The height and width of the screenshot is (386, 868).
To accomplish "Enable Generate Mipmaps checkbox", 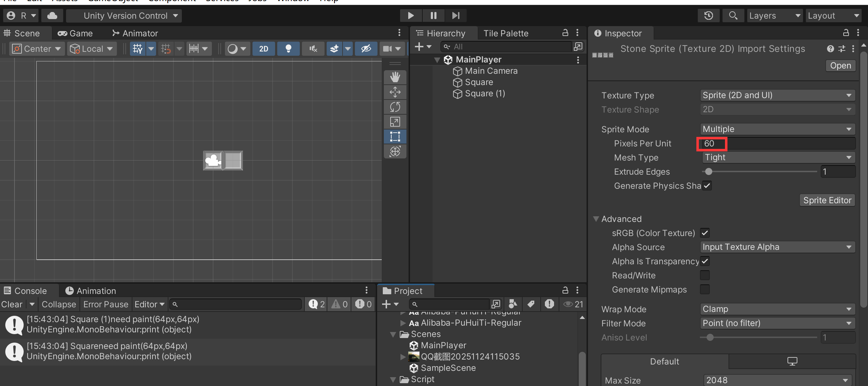I will [705, 289].
